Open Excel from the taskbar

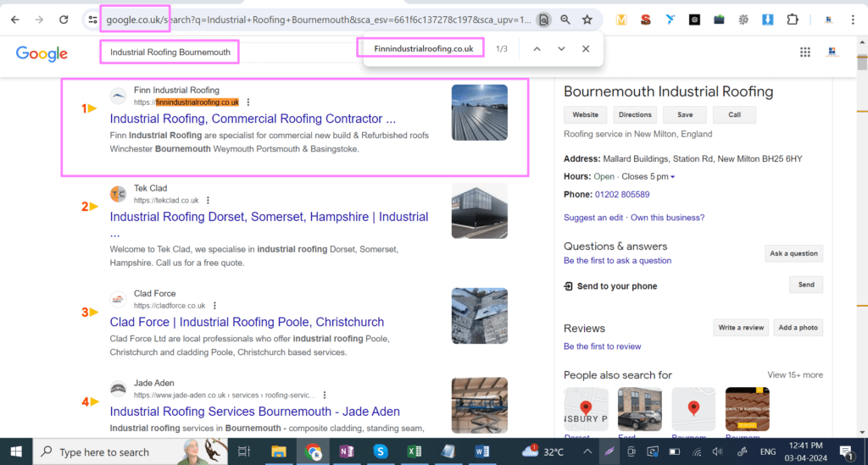click(x=414, y=451)
